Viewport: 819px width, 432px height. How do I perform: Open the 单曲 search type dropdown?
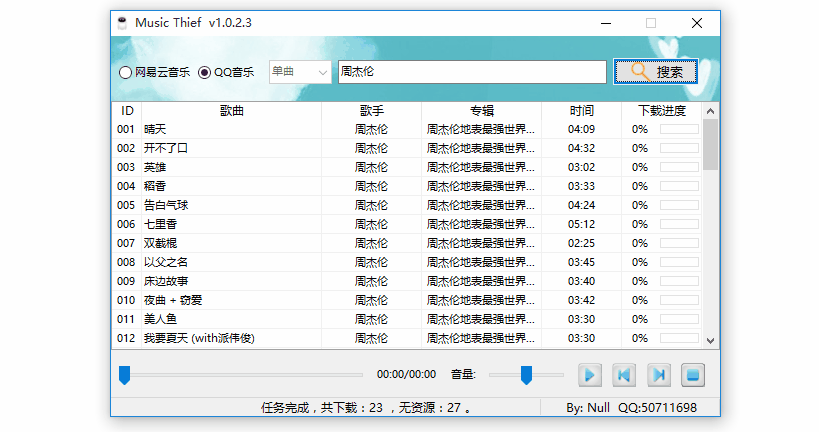pos(300,72)
